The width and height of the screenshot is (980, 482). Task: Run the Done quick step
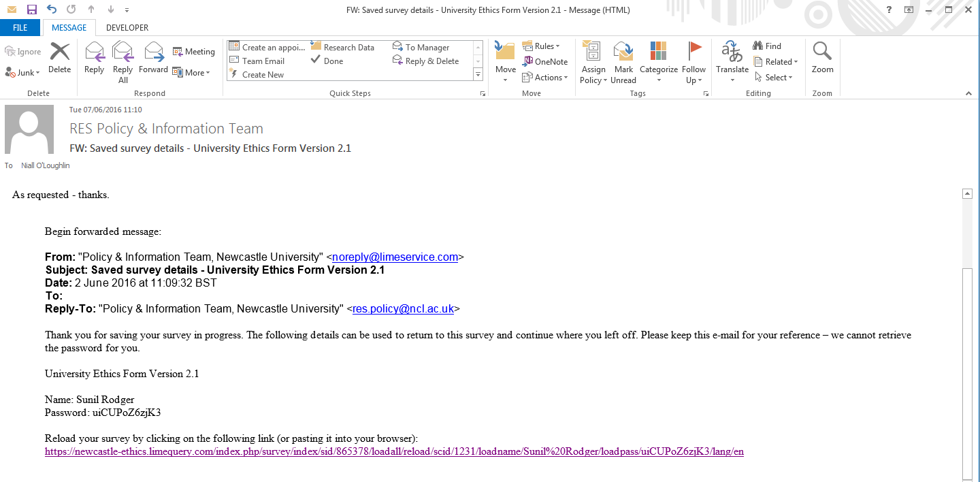coord(333,61)
